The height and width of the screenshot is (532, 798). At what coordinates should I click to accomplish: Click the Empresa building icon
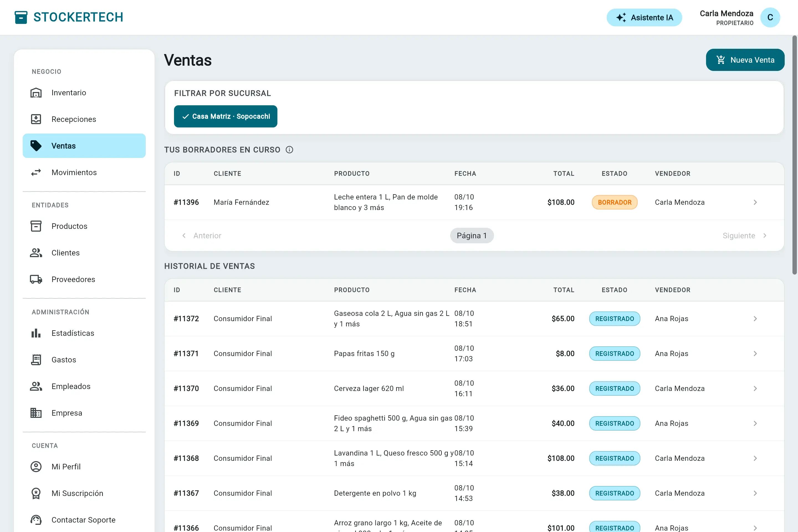pyautogui.click(x=36, y=413)
